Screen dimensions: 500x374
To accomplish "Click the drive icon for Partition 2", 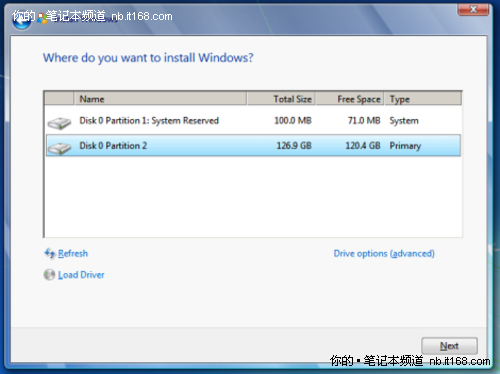I will click(59, 148).
